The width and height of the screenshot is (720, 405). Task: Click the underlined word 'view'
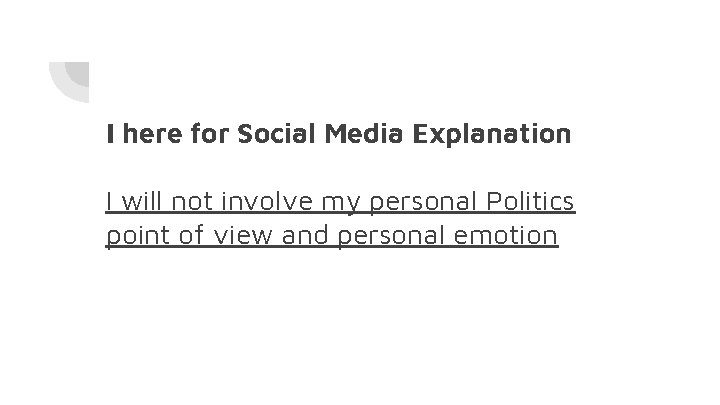[x=226, y=236]
